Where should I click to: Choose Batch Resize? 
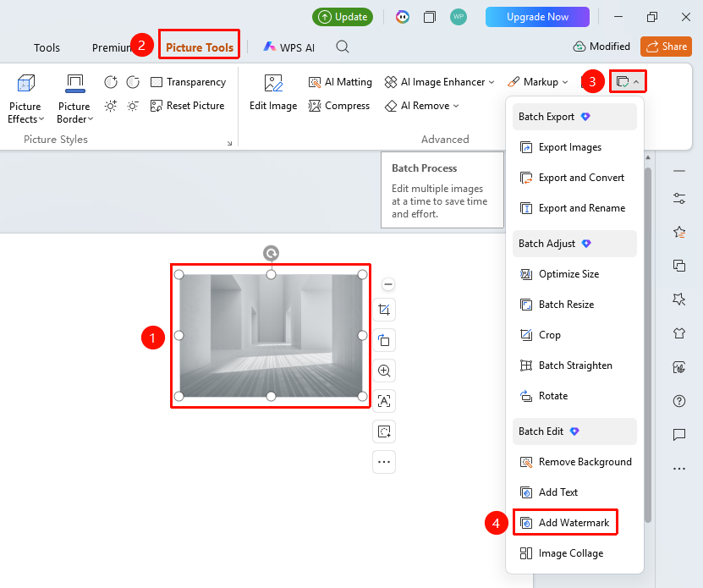pyautogui.click(x=574, y=305)
